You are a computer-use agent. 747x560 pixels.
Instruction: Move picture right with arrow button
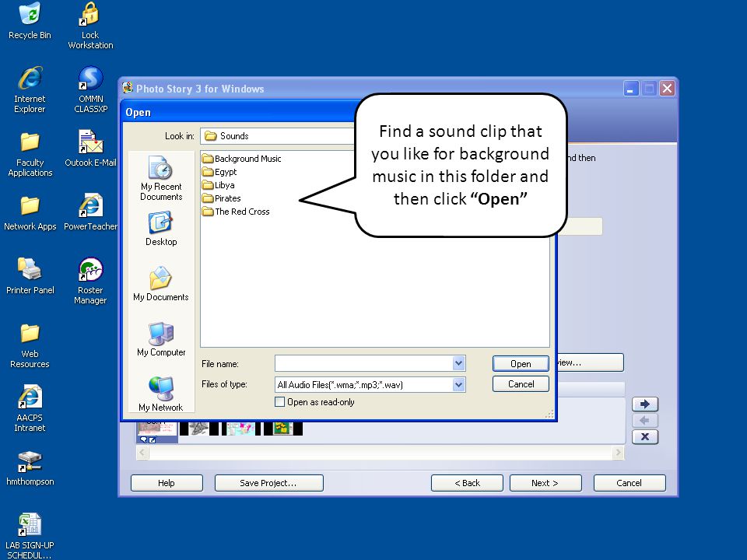click(x=645, y=404)
